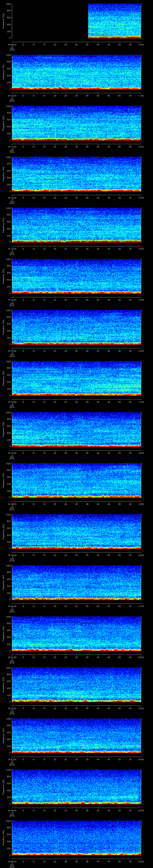
Task: Click the 22:00 end-of-axis label
Action: [141, 657]
